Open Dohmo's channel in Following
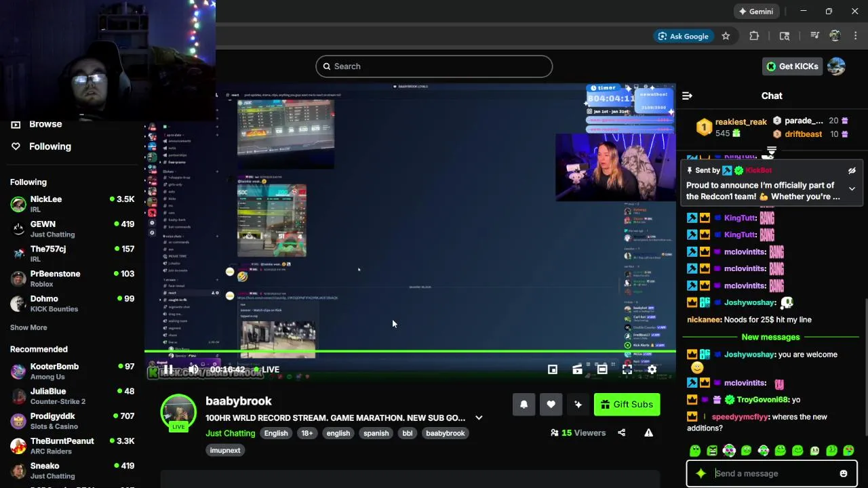The width and height of the screenshot is (868, 488). [x=73, y=304]
